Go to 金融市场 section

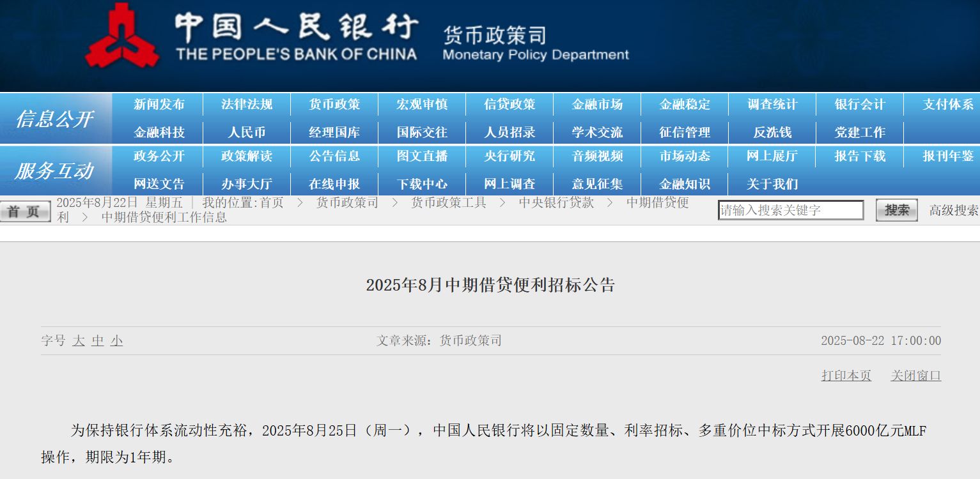click(597, 105)
